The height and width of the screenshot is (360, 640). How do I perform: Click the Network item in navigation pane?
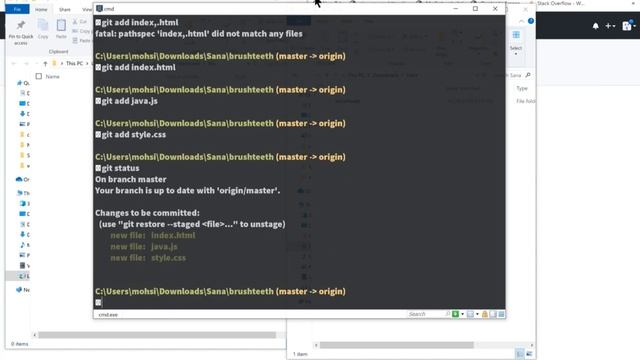click(x=22, y=290)
